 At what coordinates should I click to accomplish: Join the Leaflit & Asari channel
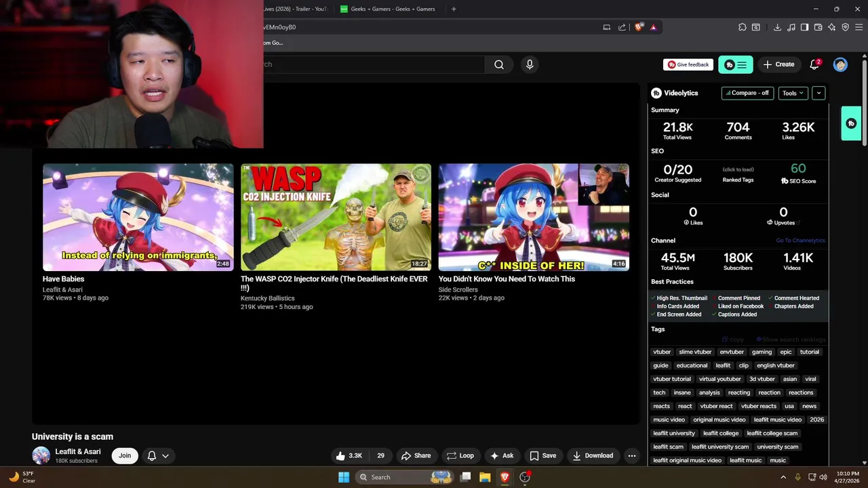(125, 455)
